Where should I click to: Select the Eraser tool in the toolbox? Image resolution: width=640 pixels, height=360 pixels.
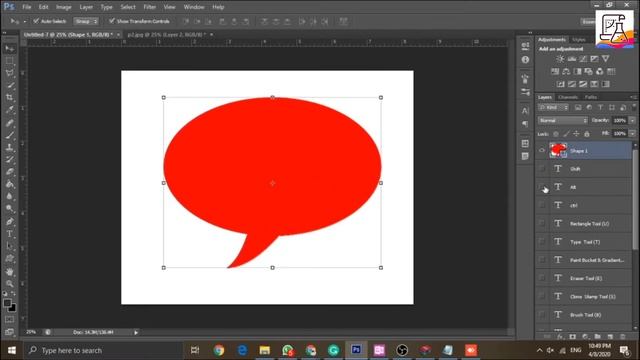(x=9, y=172)
